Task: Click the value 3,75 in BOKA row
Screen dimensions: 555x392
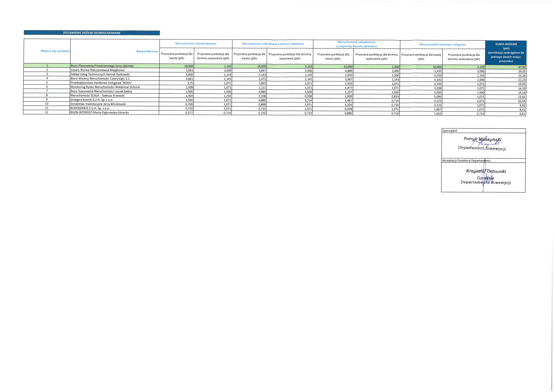Action: click(190, 83)
